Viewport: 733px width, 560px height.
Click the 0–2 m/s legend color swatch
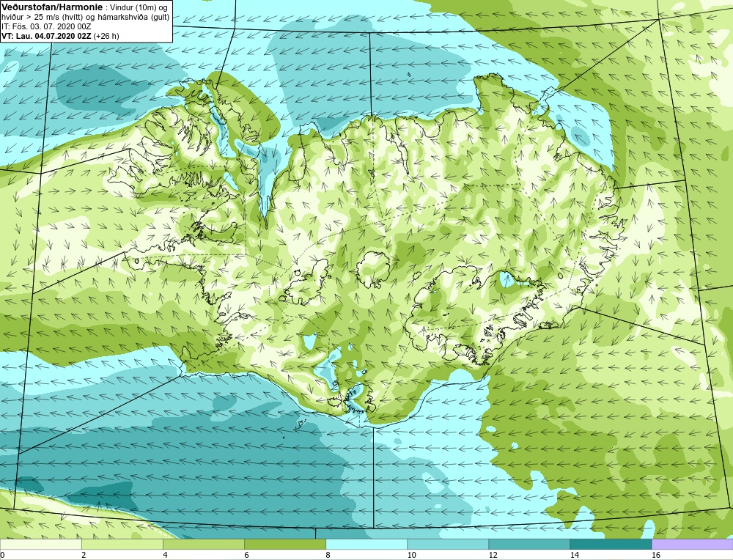point(40,544)
